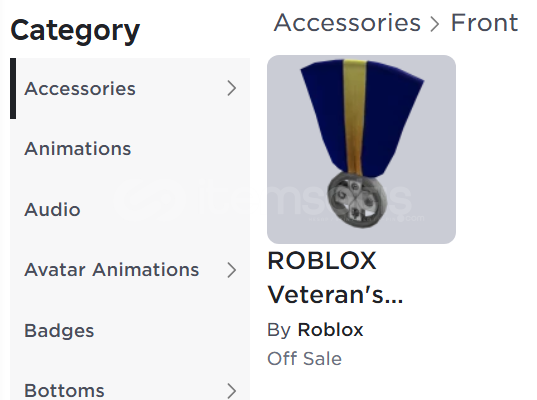Image resolution: width=537 pixels, height=400 pixels.
Task: Open the Bottoms category label
Action: pyautogui.click(x=64, y=391)
